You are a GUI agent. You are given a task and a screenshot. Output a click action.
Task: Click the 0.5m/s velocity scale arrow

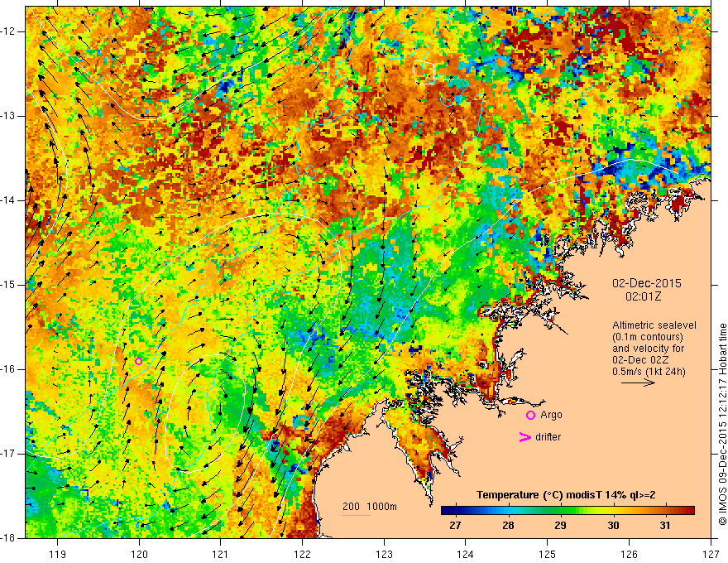click(638, 383)
